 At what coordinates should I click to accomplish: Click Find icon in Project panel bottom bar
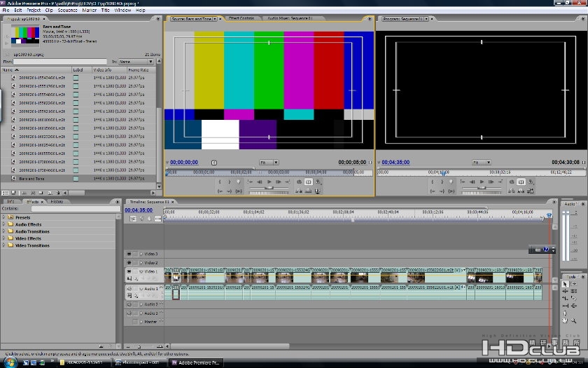tap(33, 193)
